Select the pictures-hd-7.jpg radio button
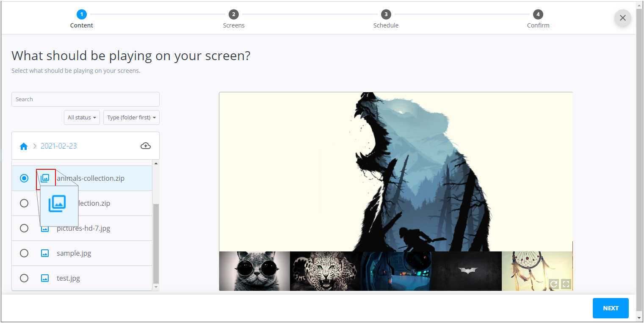The image size is (644, 323). point(24,228)
